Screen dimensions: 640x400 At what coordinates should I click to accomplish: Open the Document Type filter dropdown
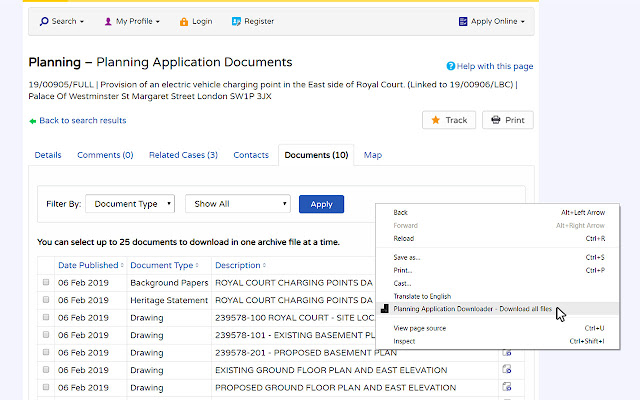pyautogui.click(x=130, y=204)
